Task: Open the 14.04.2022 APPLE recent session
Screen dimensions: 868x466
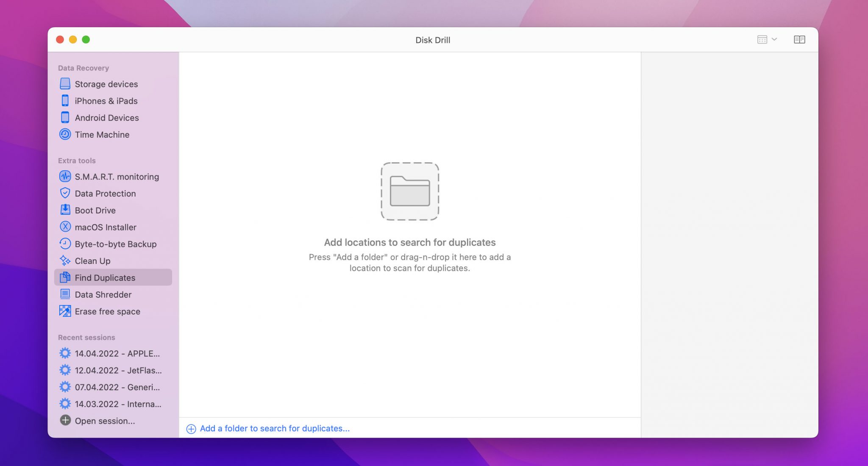Action: 112,353
